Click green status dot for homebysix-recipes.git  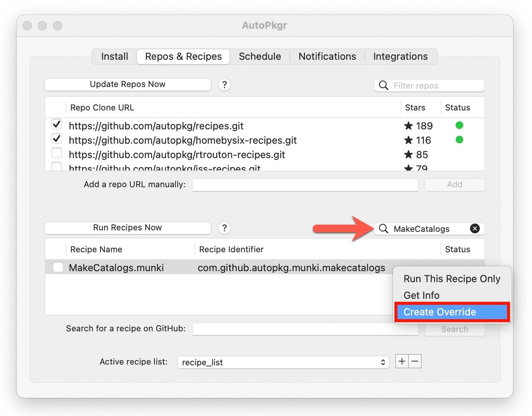click(459, 140)
